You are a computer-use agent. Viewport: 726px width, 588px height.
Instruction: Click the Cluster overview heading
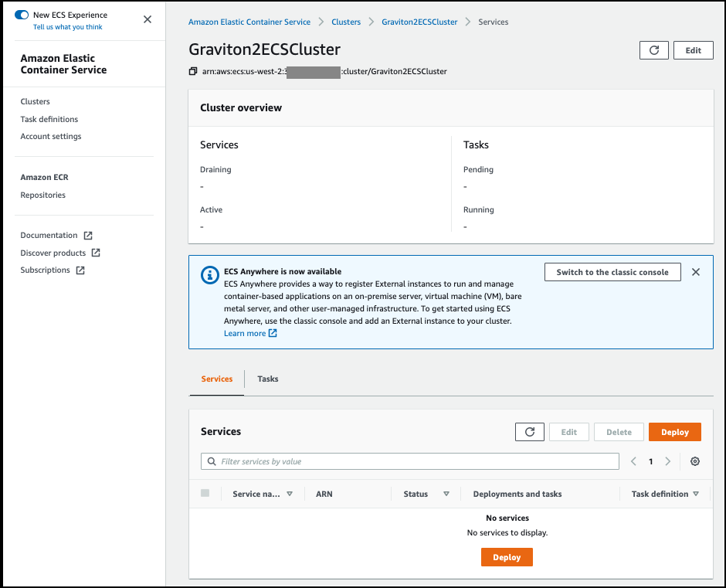pyautogui.click(x=241, y=107)
